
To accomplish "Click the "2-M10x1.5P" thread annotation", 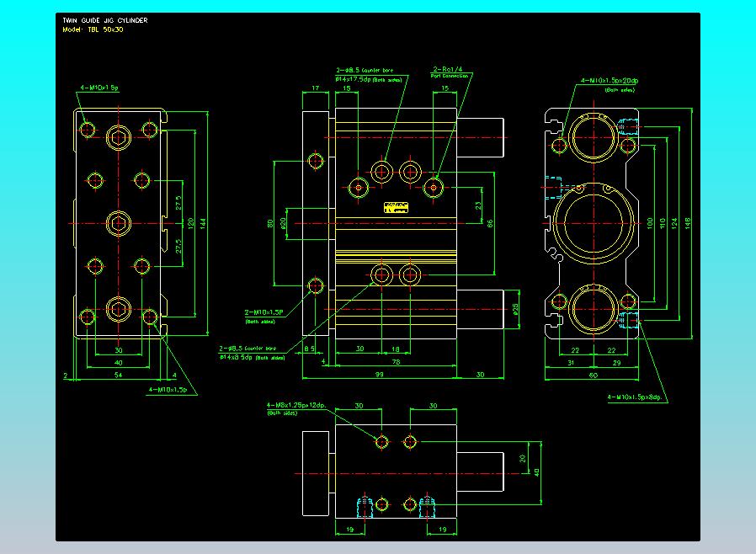I will tap(262, 312).
